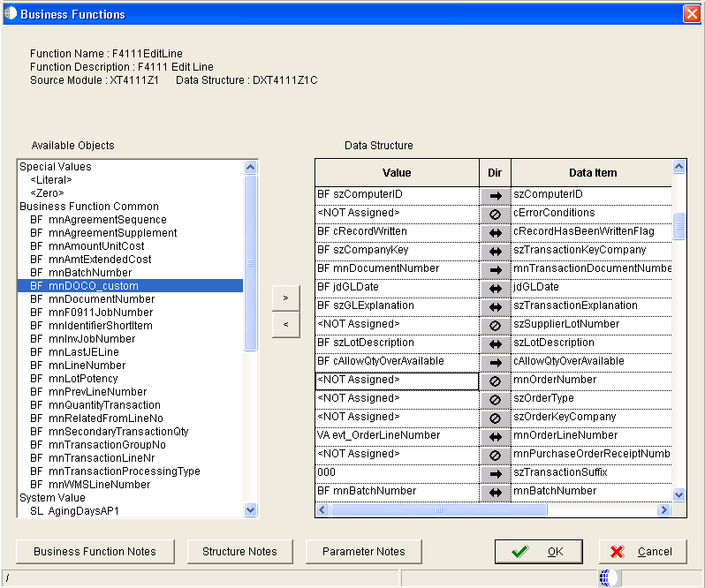The height and width of the screenshot is (588, 705).
Task: Click direction icon beside szSupplierLotNumber
Action: [495, 325]
